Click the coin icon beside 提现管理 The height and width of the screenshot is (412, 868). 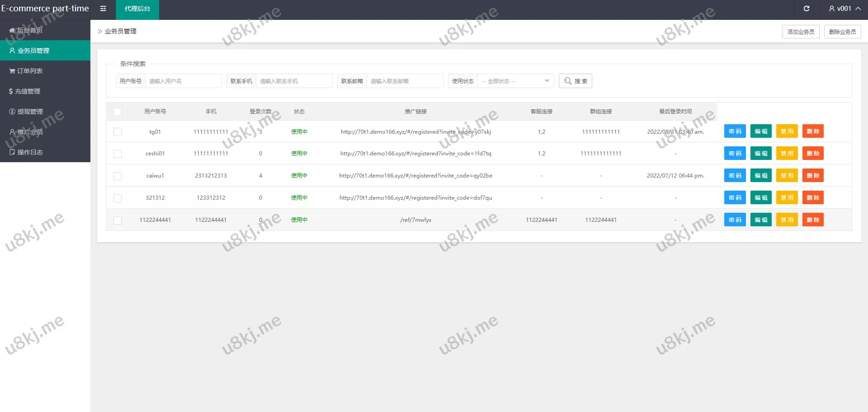click(x=12, y=112)
